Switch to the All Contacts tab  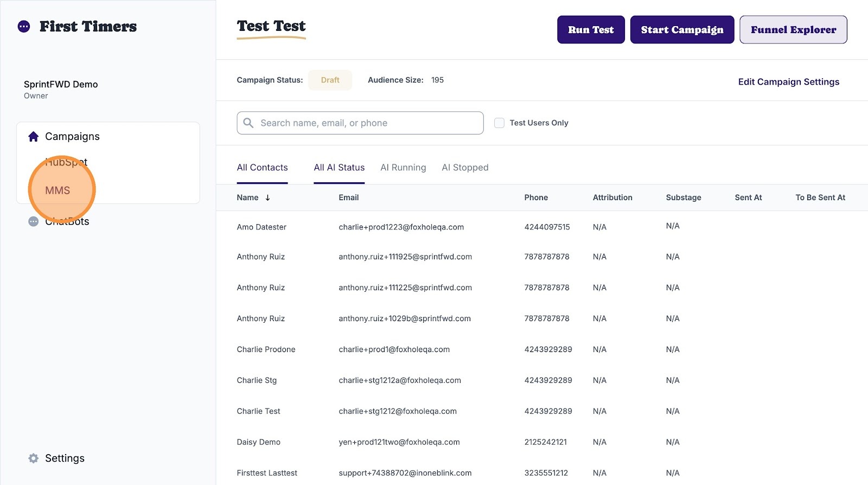[x=263, y=168]
